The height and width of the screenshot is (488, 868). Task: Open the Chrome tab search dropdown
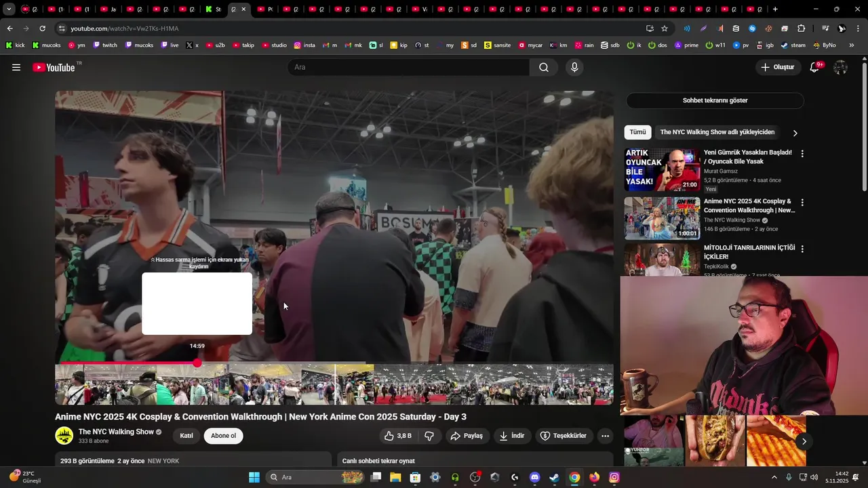9,9
